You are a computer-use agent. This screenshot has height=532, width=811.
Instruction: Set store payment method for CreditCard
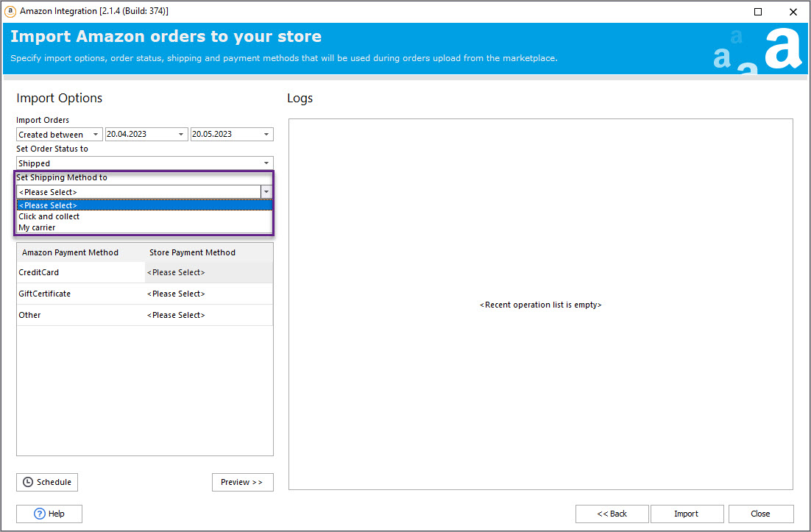click(x=208, y=272)
